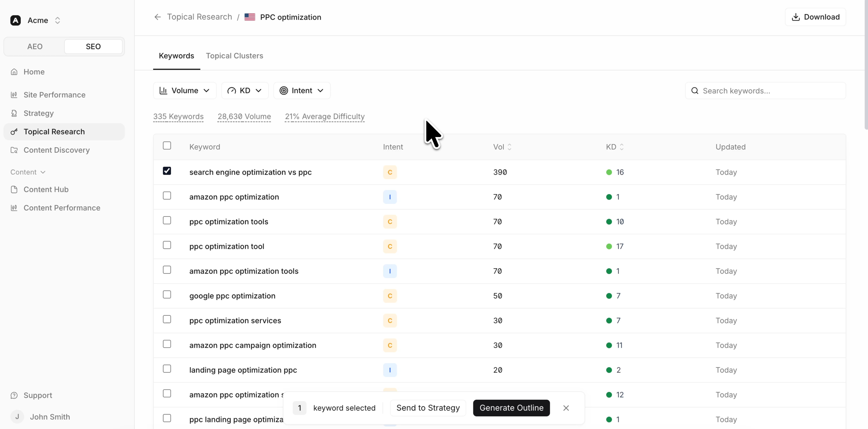Dismiss the keyword selected bar with X
Image resolution: width=868 pixels, height=429 pixels.
tap(566, 408)
